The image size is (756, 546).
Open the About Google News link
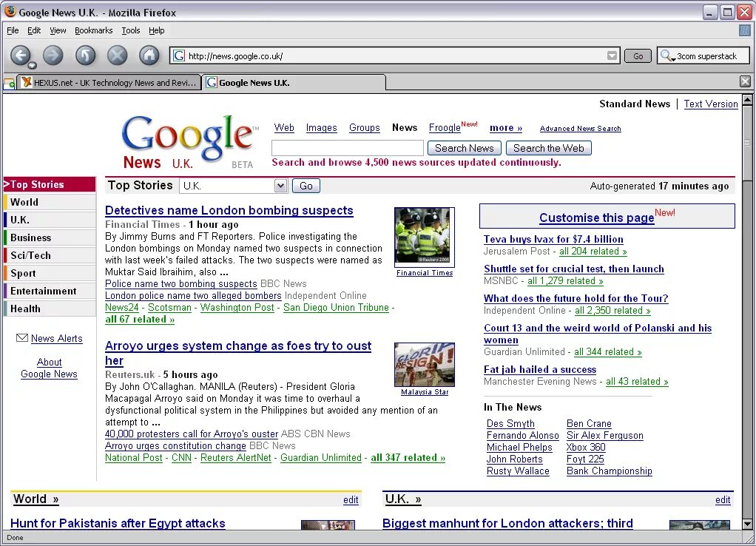coord(49,368)
